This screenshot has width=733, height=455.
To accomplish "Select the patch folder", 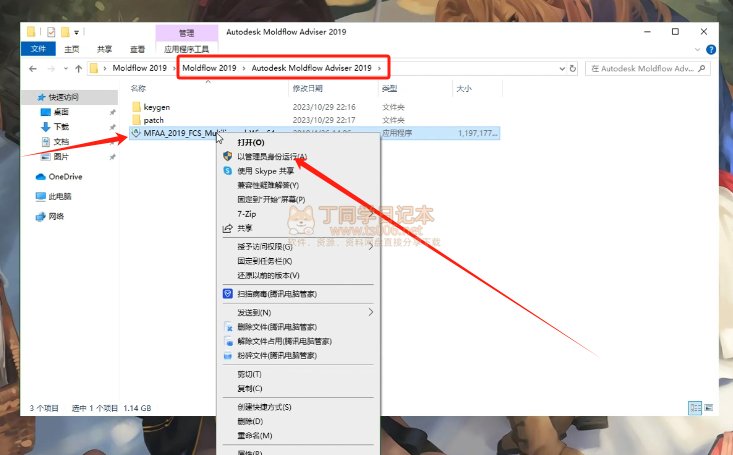I will pyautogui.click(x=153, y=120).
